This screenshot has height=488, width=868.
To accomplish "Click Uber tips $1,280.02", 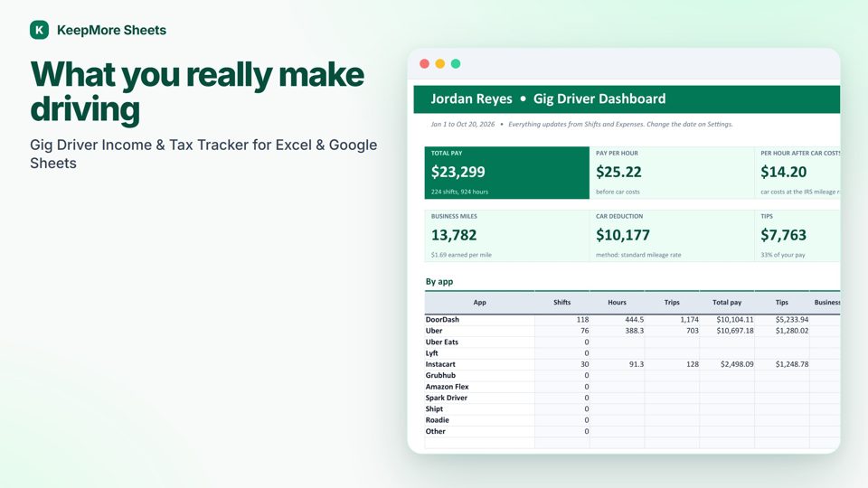I will 781,331.
